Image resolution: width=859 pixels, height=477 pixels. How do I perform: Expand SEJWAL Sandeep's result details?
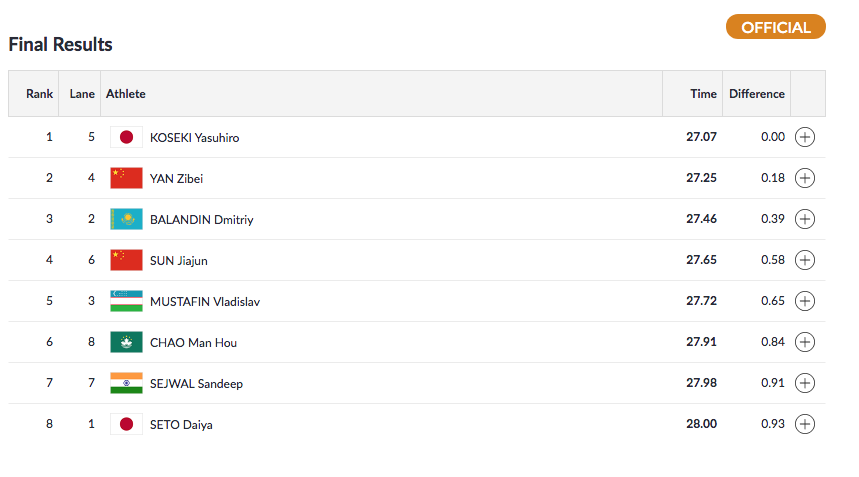tap(805, 383)
